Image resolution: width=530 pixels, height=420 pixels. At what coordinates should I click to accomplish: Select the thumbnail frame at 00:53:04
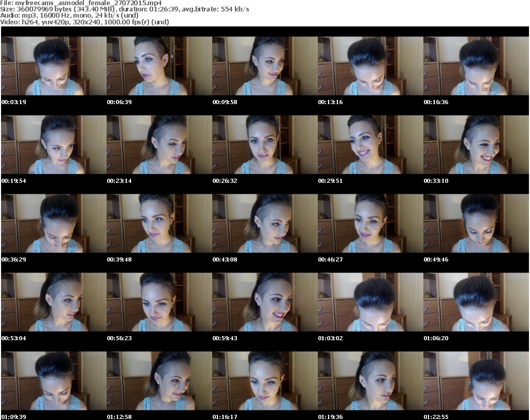[x=54, y=302]
